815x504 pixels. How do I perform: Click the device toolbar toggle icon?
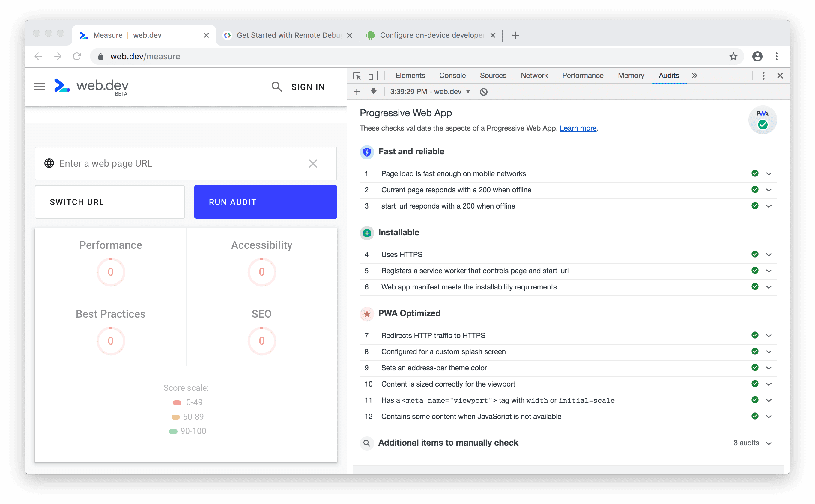373,76
